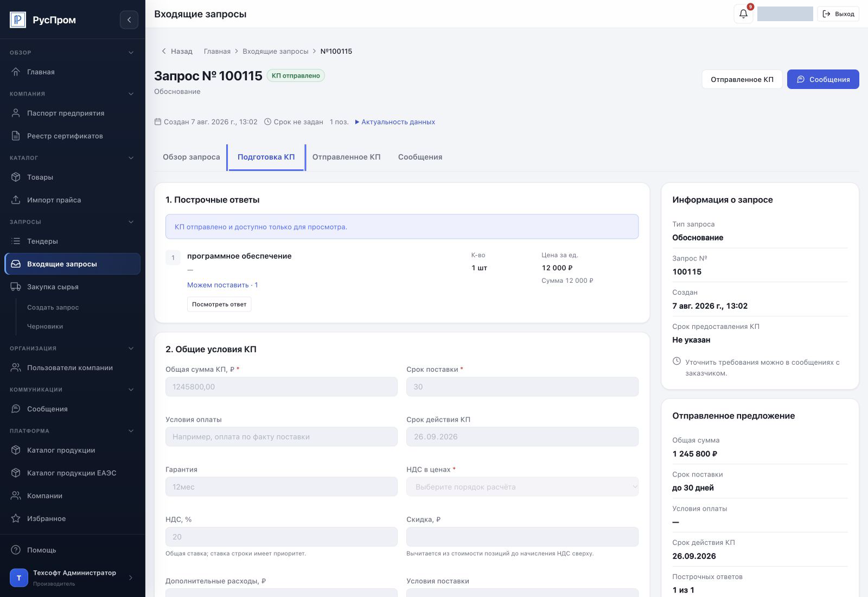
Task: Click Срок поставки input field
Action: pyautogui.click(x=522, y=387)
